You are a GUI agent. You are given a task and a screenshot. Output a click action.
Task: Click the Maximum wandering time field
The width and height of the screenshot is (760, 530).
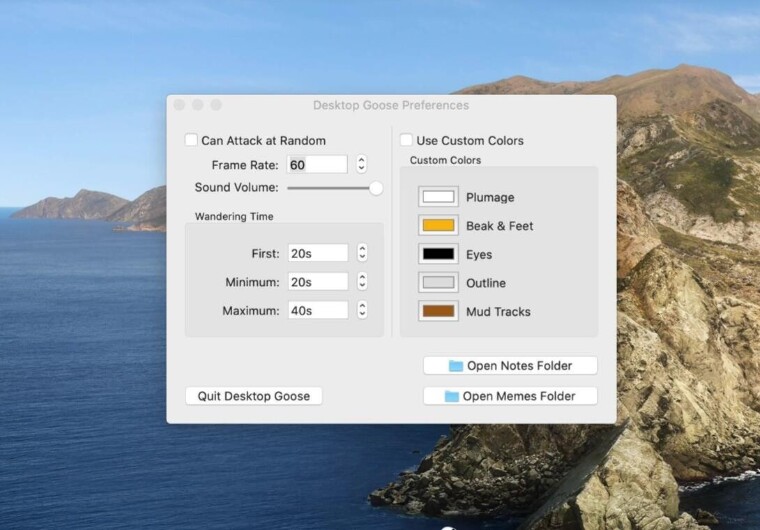317,311
